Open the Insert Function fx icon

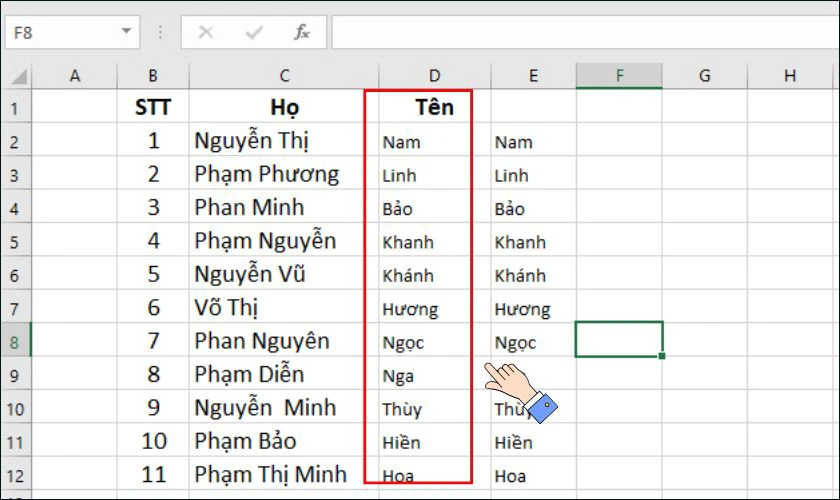click(x=302, y=33)
